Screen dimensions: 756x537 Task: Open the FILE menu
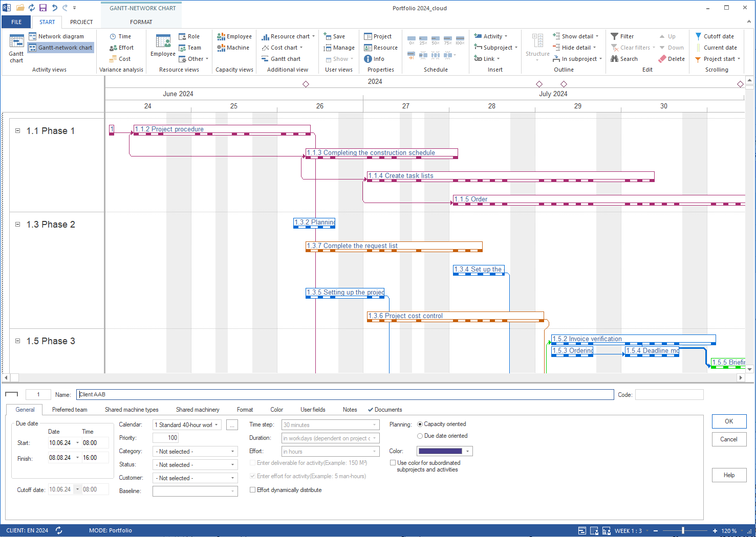pos(16,22)
